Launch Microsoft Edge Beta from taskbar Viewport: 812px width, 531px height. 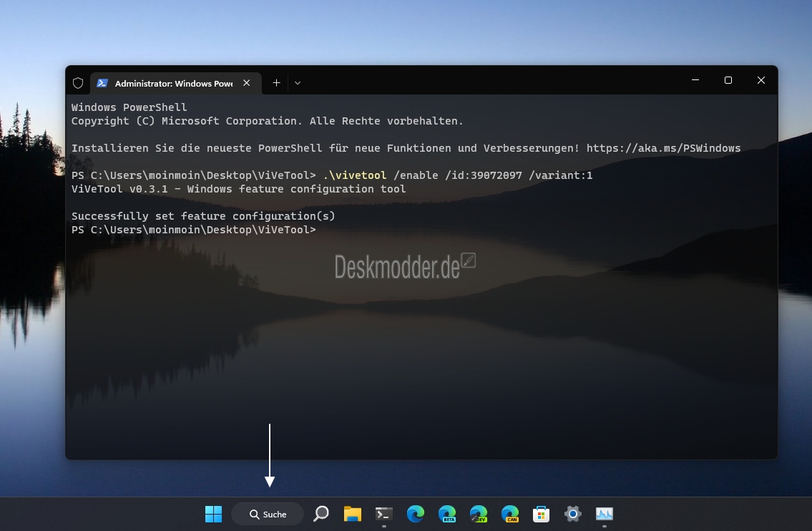(447, 514)
